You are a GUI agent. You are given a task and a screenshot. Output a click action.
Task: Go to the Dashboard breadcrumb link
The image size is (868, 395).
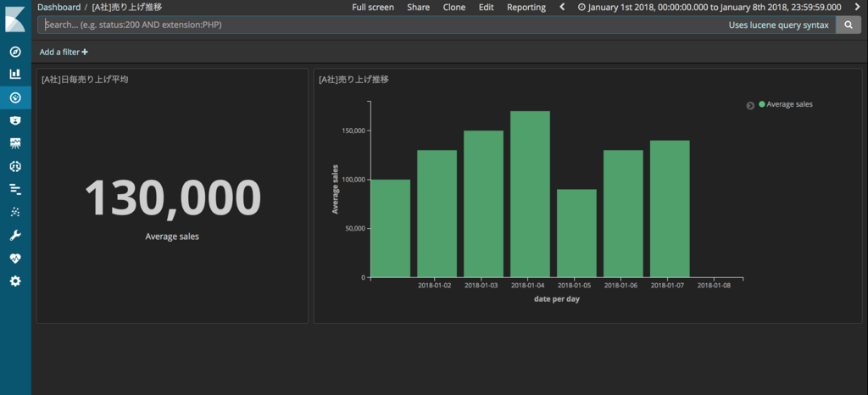[58, 7]
